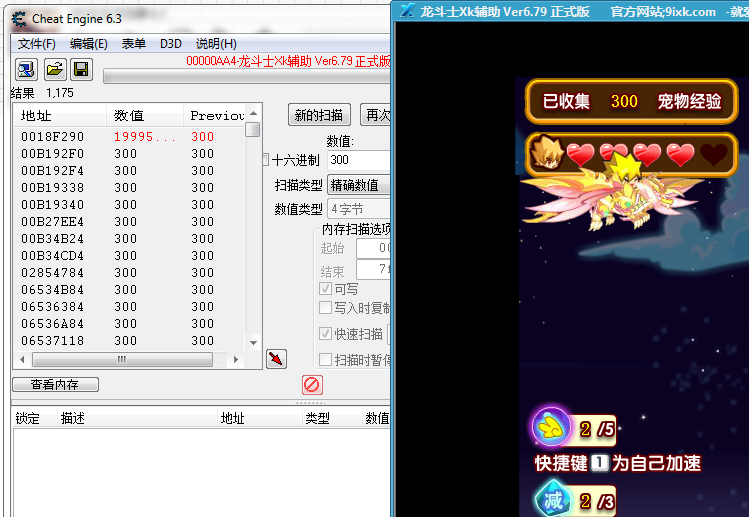This screenshot has height=517, width=749.
Task: Click the 地址 column header in results list
Action: [x=60, y=116]
